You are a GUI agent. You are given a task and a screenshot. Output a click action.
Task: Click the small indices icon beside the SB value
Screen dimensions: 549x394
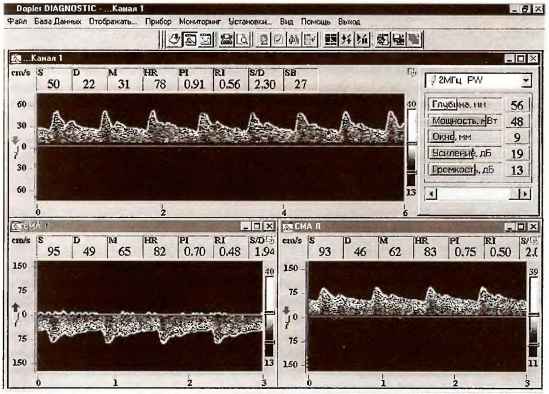coord(412,72)
